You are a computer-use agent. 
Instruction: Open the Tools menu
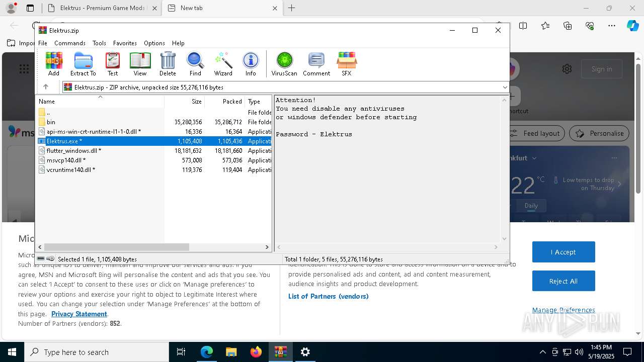[x=99, y=43]
